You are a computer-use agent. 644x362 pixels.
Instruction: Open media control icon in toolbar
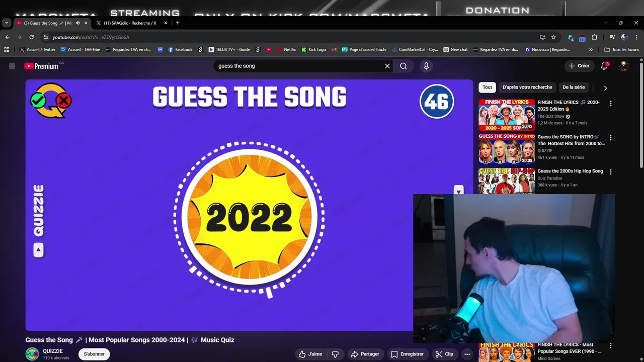click(612, 37)
